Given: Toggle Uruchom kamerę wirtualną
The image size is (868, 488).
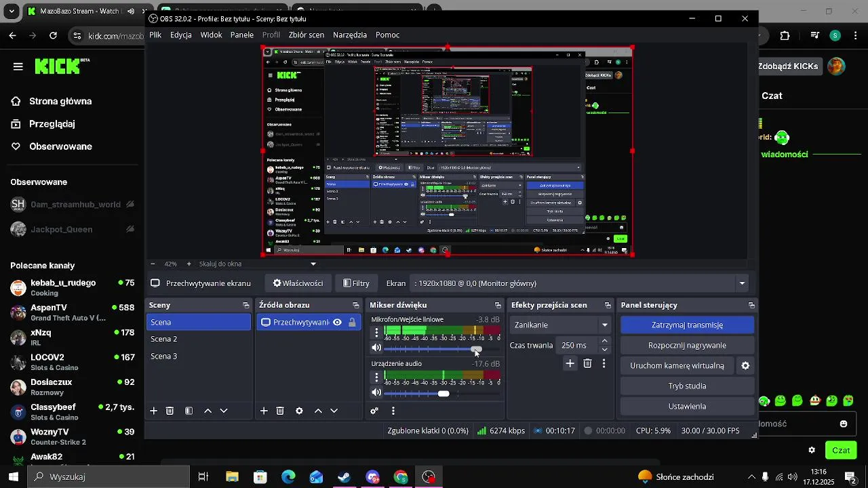Looking at the screenshot, I should point(677,366).
